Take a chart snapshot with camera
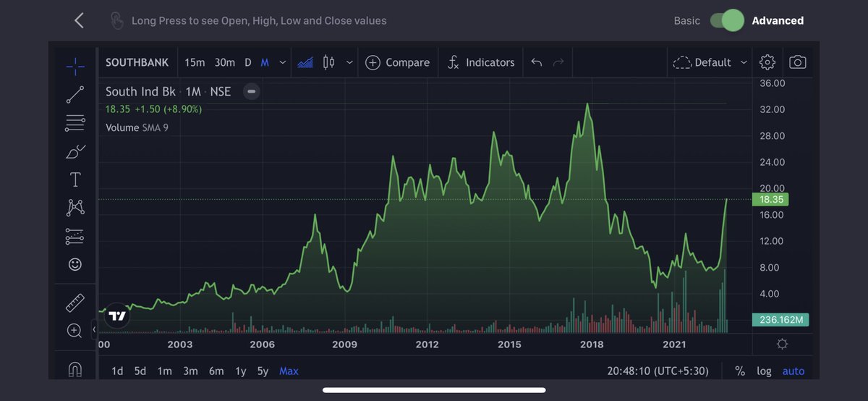 [797, 62]
